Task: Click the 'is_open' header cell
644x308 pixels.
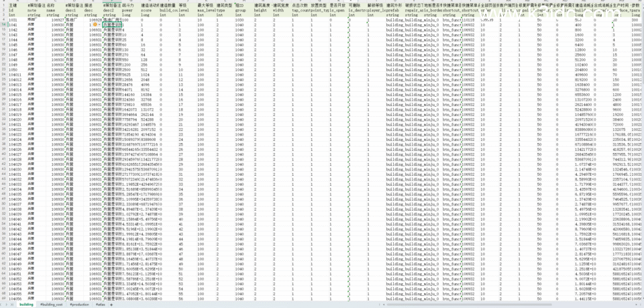Action: [x=337, y=12]
